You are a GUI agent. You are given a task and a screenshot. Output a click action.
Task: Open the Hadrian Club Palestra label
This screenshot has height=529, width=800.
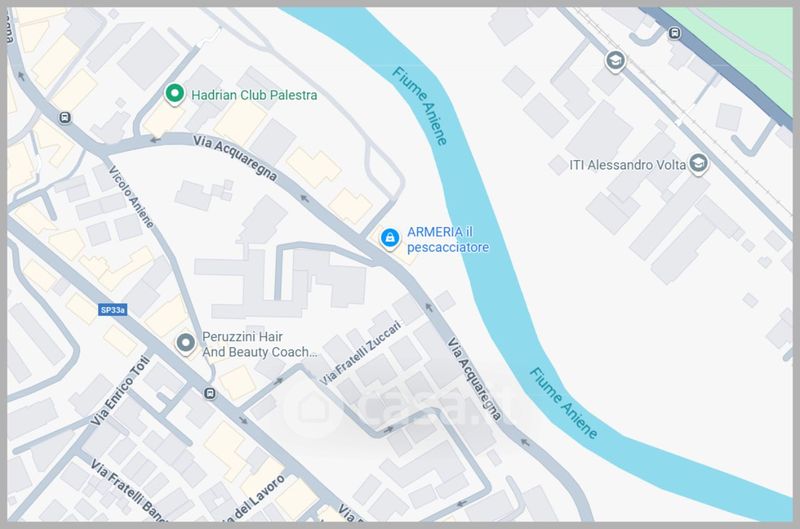[x=254, y=95]
